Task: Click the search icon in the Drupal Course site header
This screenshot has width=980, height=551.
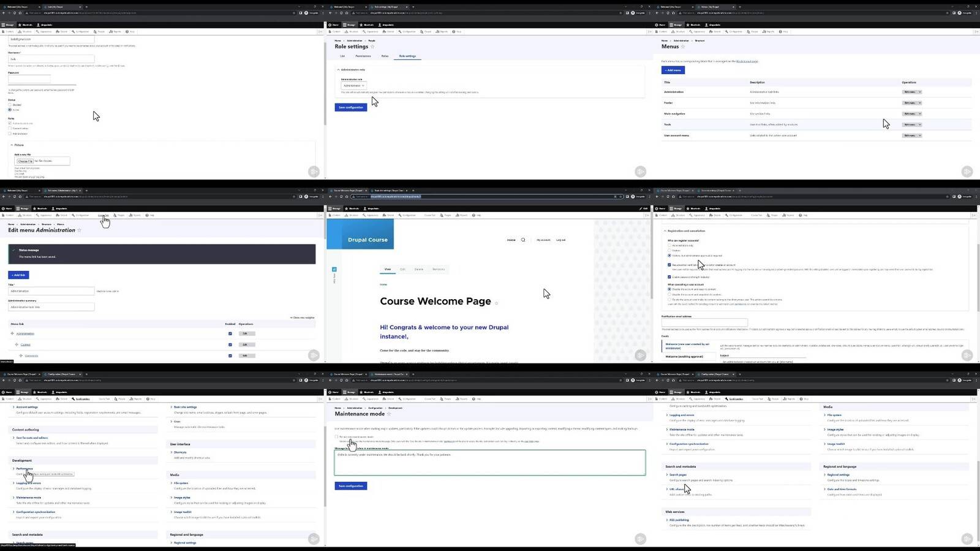Action: tap(523, 240)
